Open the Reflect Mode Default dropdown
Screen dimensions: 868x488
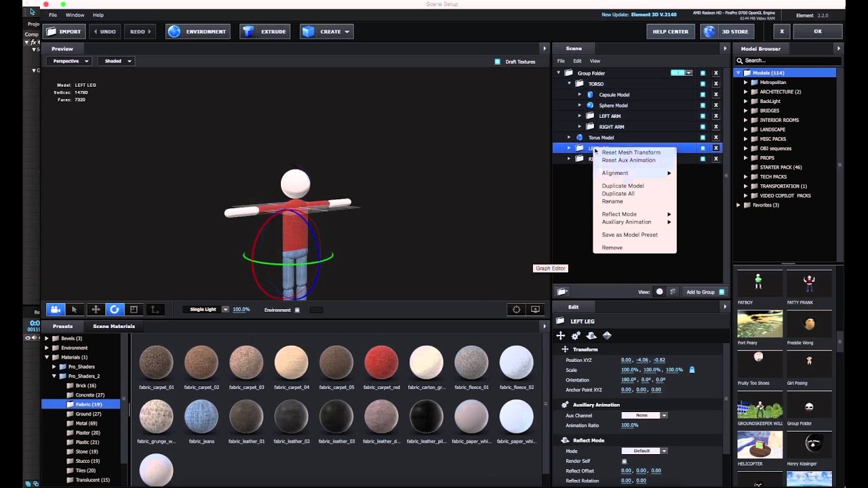644,451
